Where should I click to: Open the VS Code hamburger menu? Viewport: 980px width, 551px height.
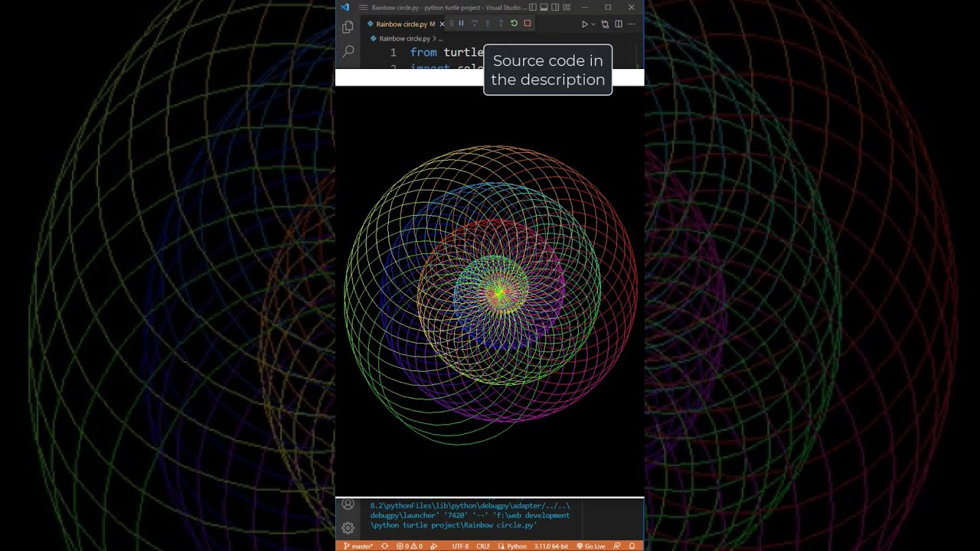363,8
